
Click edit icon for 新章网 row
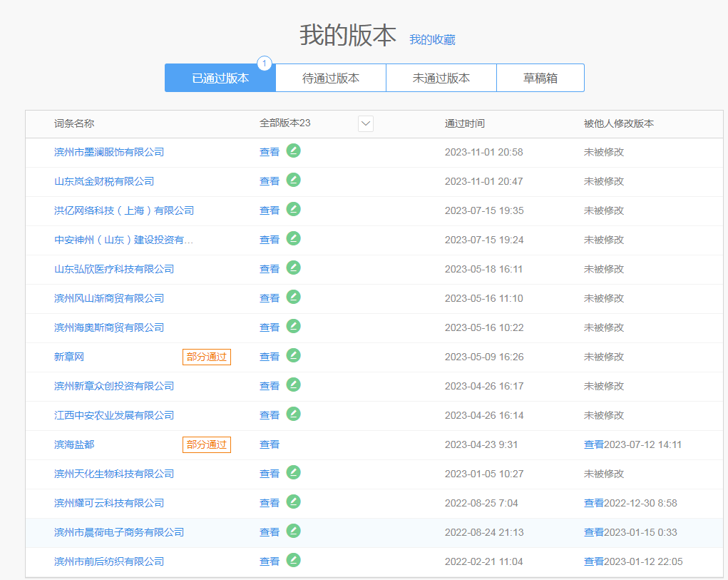[294, 356]
